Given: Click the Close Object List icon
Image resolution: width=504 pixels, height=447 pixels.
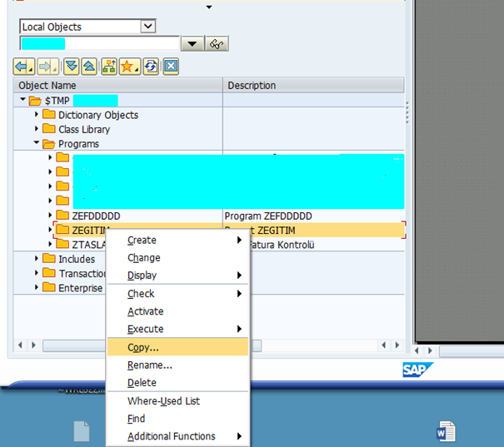Looking at the screenshot, I should [170, 66].
